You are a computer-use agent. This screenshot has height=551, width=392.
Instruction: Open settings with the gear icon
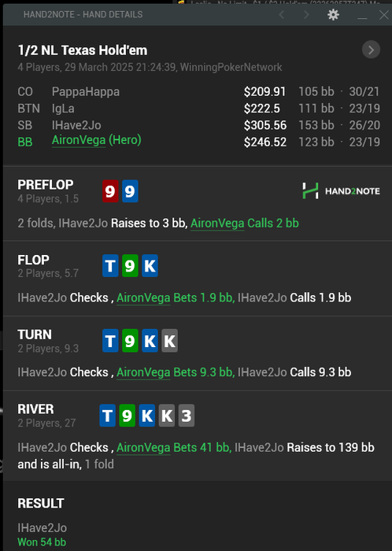333,14
